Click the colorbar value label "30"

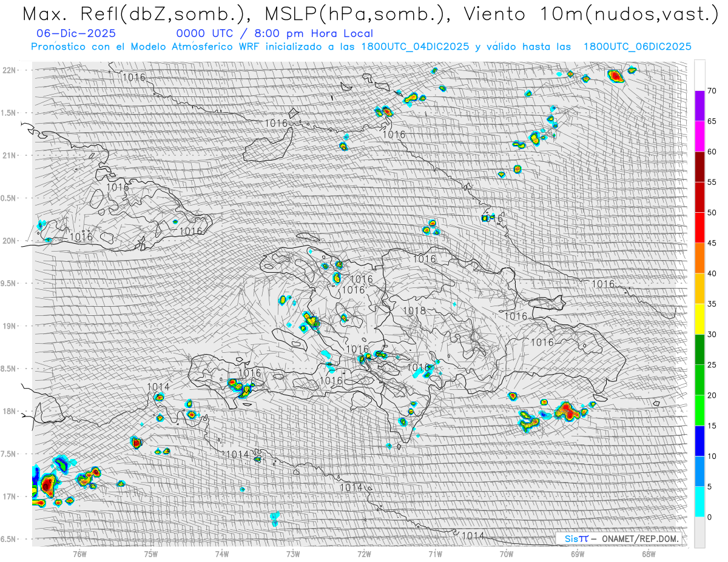tap(712, 334)
